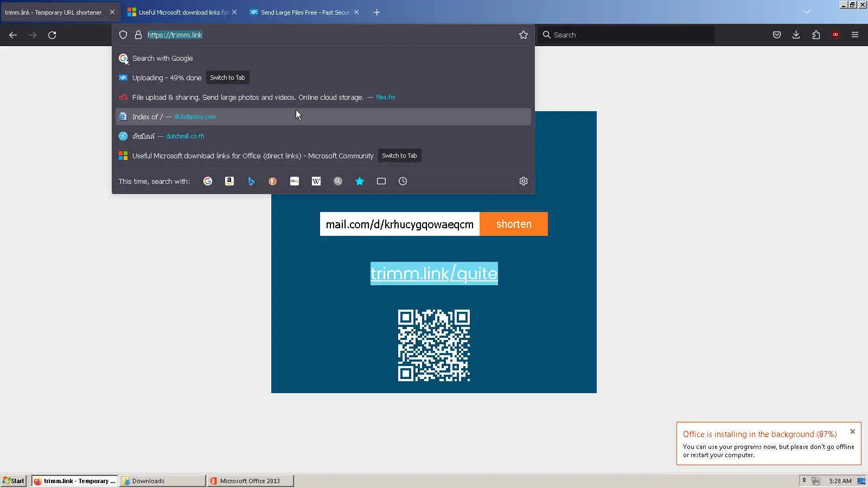Open the downloads panel
The image size is (868, 488).
[796, 35]
